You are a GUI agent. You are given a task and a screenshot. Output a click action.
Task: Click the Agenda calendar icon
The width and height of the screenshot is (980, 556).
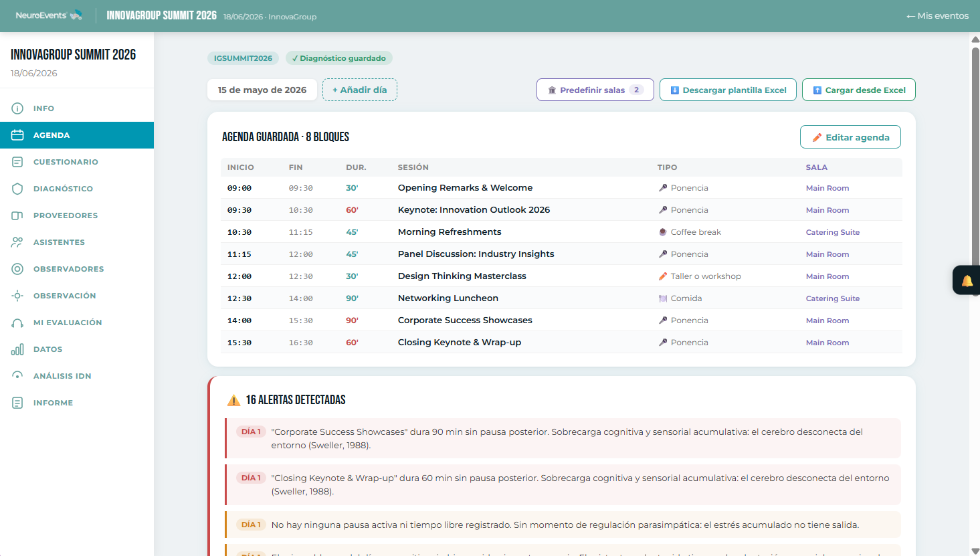click(x=17, y=135)
